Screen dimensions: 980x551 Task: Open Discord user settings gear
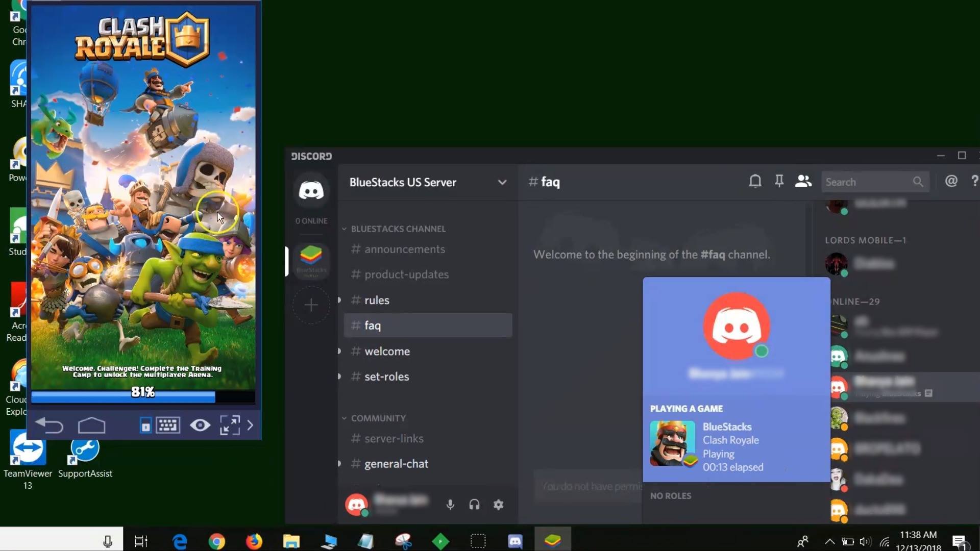click(x=498, y=505)
